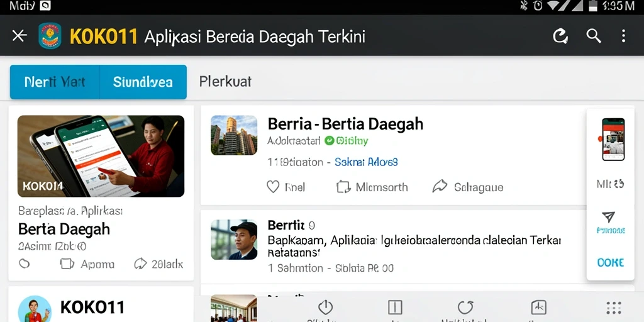Open the building thumbnail of first post
The width and height of the screenshot is (644, 322).
tap(234, 135)
